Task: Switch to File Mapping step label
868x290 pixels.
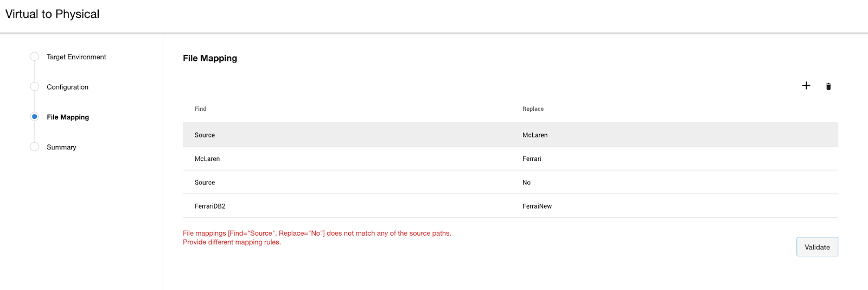Action: pyautogui.click(x=68, y=117)
